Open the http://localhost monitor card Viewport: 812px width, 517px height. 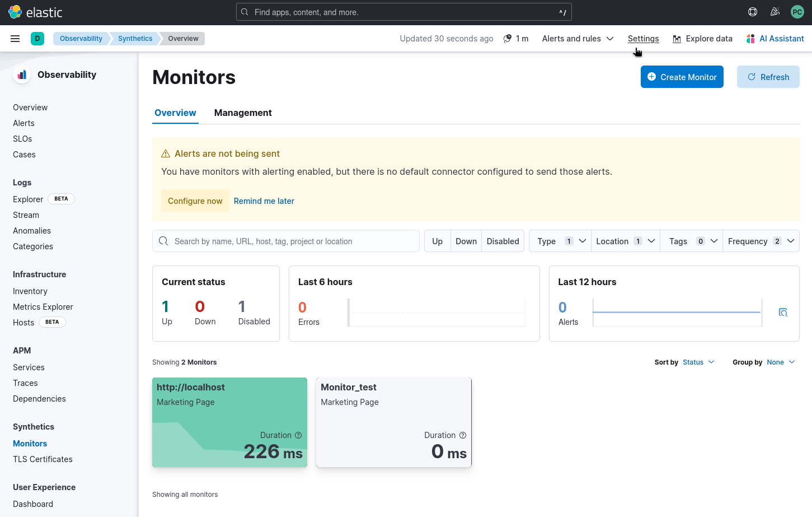pyautogui.click(x=229, y=422)
